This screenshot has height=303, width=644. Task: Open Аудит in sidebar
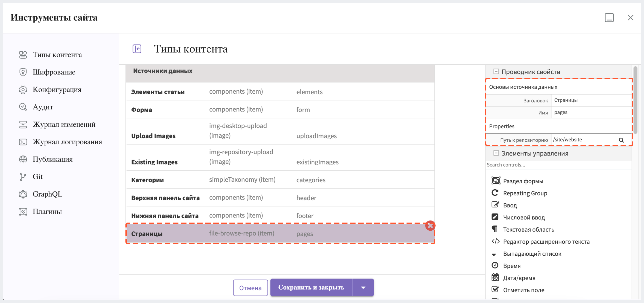[x=43, y=107]
